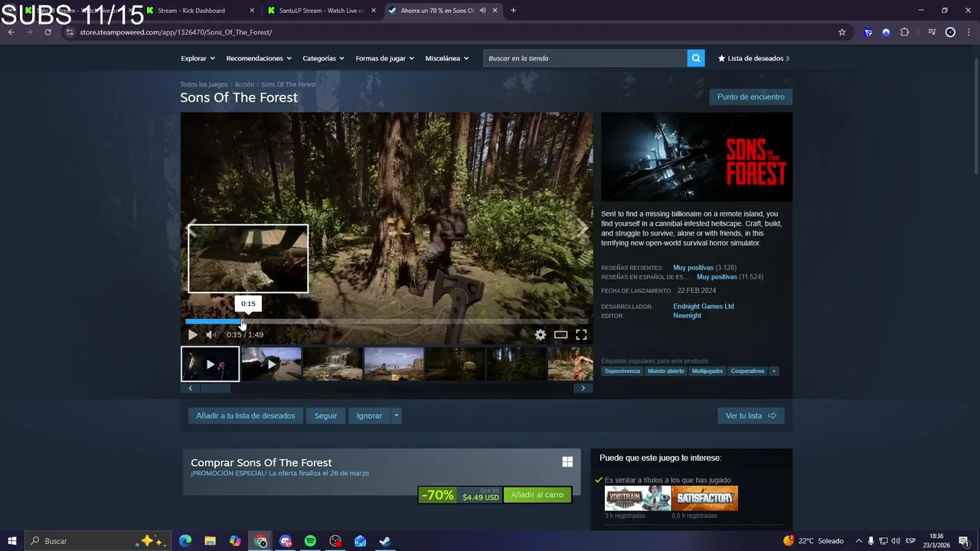Click the Punto de encuentro button
The width and height of the screenshot is (980, 551).
[750, 97]
